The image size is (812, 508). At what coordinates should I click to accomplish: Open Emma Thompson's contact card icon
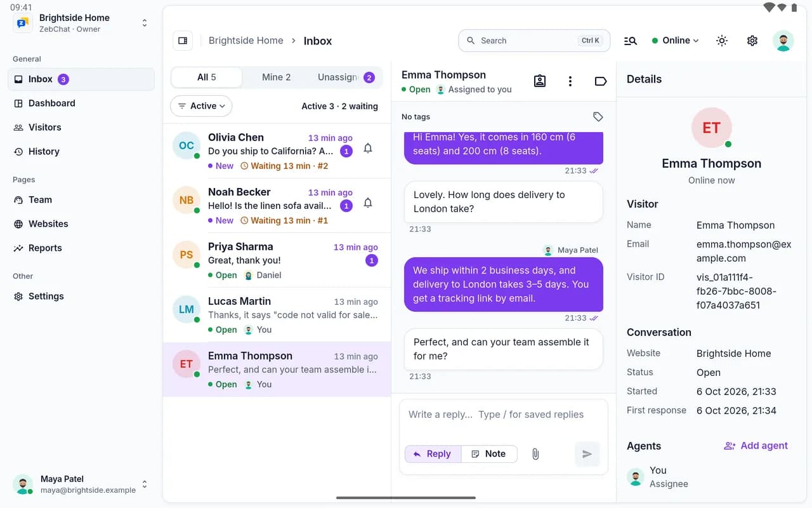pos(540,81)
